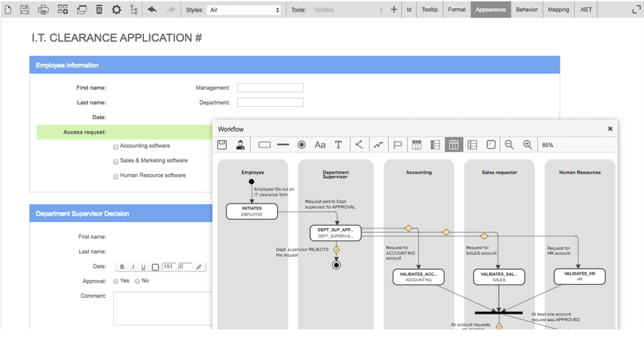Select the DEPT_SUP_APP workflow node

pos(335,233)
